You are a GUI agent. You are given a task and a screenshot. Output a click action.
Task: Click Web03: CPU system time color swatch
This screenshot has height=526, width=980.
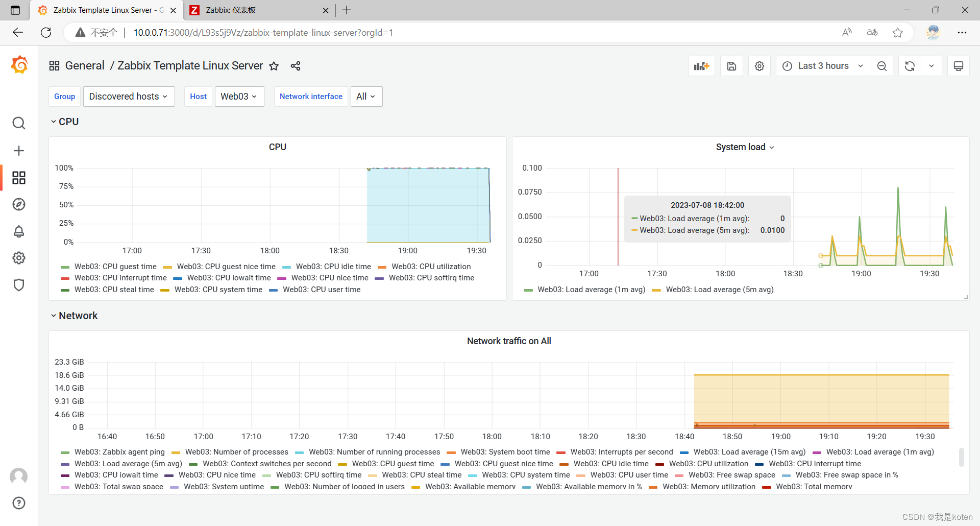pyautogui.click(x=165, y=290)
